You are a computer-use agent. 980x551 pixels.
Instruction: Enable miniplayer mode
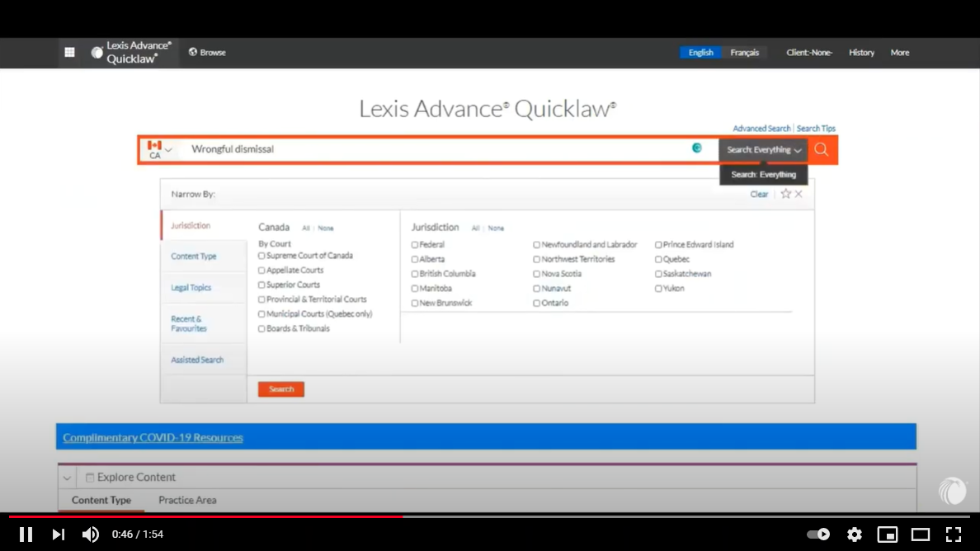pyautogui.click(x=888, y=535)
